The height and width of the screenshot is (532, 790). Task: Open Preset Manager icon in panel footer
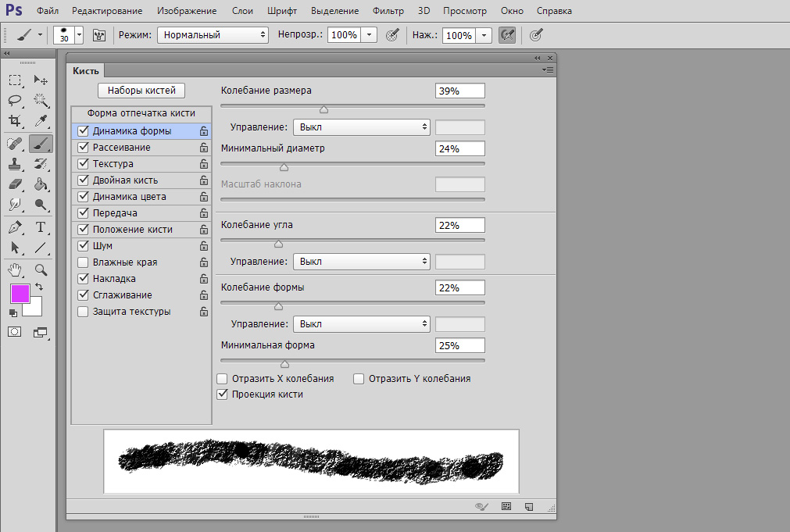pos(506,506)
